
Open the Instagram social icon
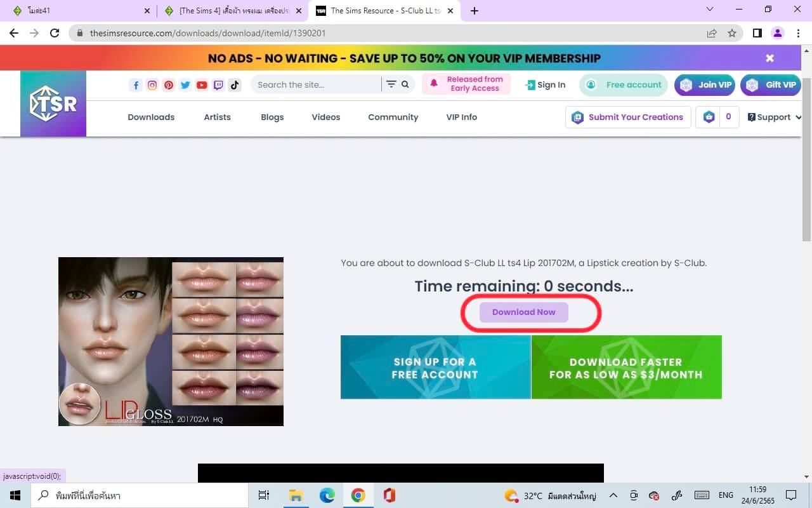(152, 85)
